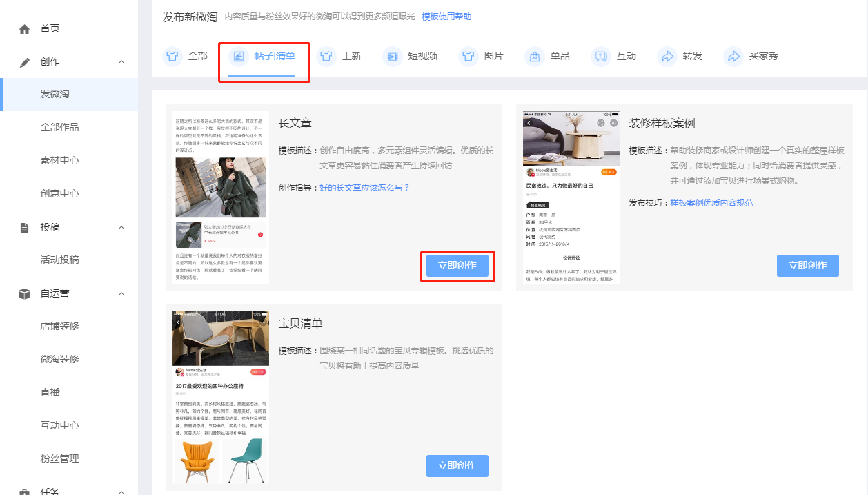
Task: Click the box icon beside 自运营
Action: point(25,294)
